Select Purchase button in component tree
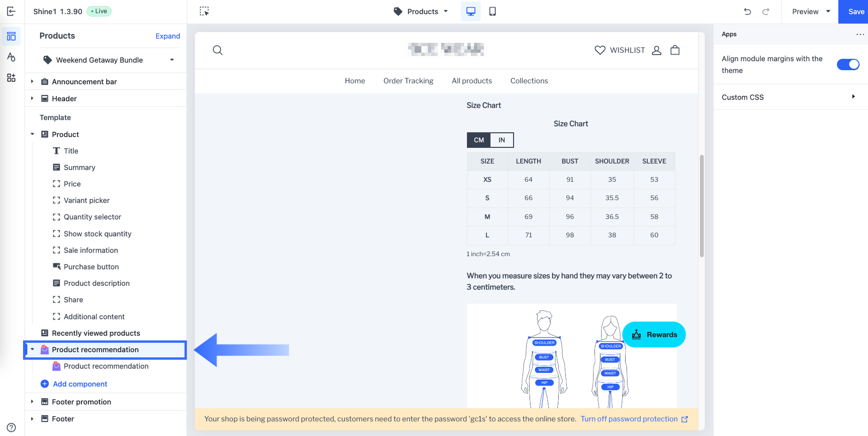 click(91, 266)
